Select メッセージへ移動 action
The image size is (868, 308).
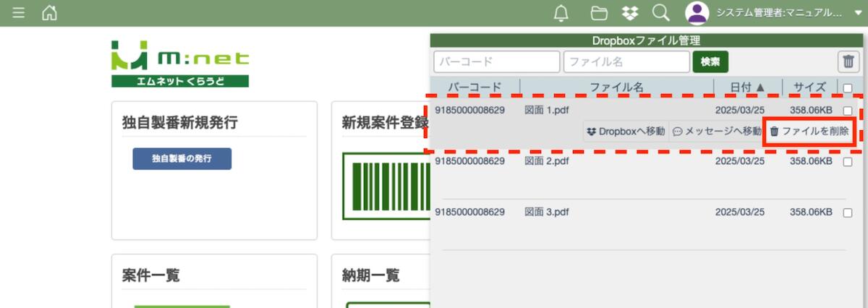tap(717, 132)
